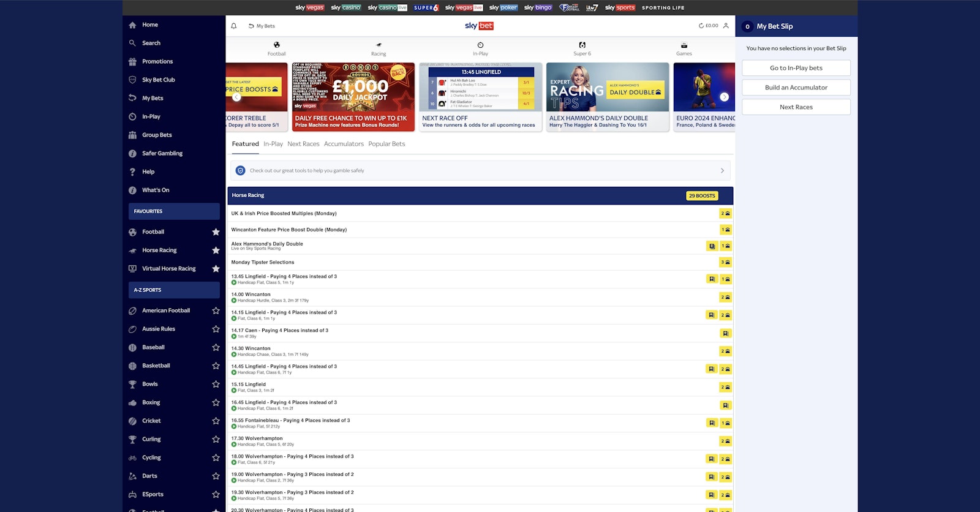
Task: Click the boost icon for 14.00 Wincanton
Action: pos(725,297)
